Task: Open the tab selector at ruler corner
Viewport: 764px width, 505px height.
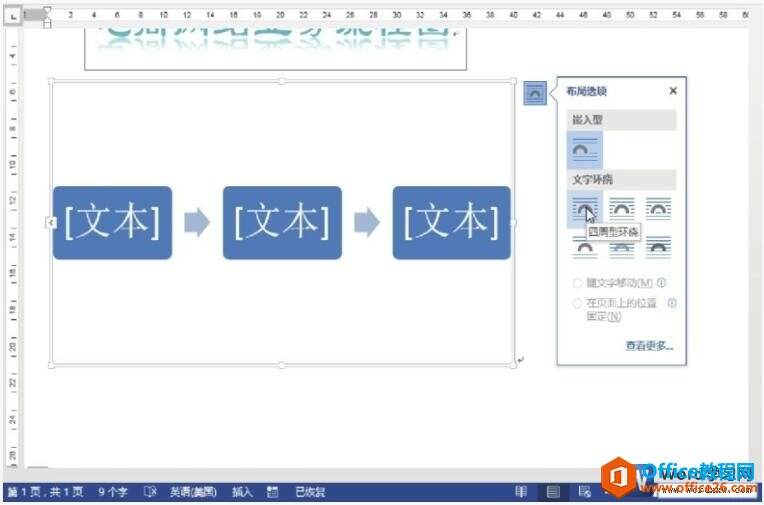Action: 13,16
